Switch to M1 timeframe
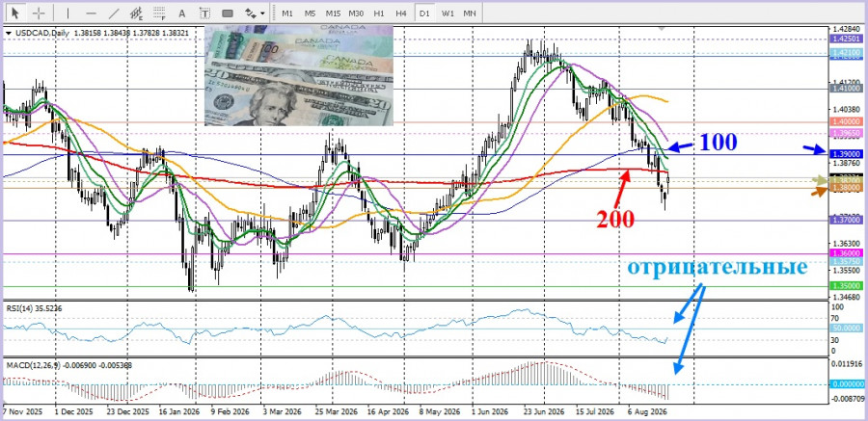 pos(287,13)
